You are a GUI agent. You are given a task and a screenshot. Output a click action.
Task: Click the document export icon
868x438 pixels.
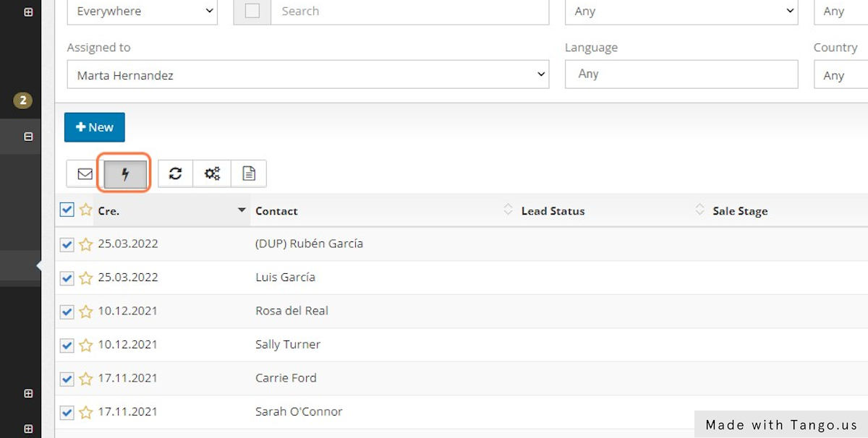[248, 173]
